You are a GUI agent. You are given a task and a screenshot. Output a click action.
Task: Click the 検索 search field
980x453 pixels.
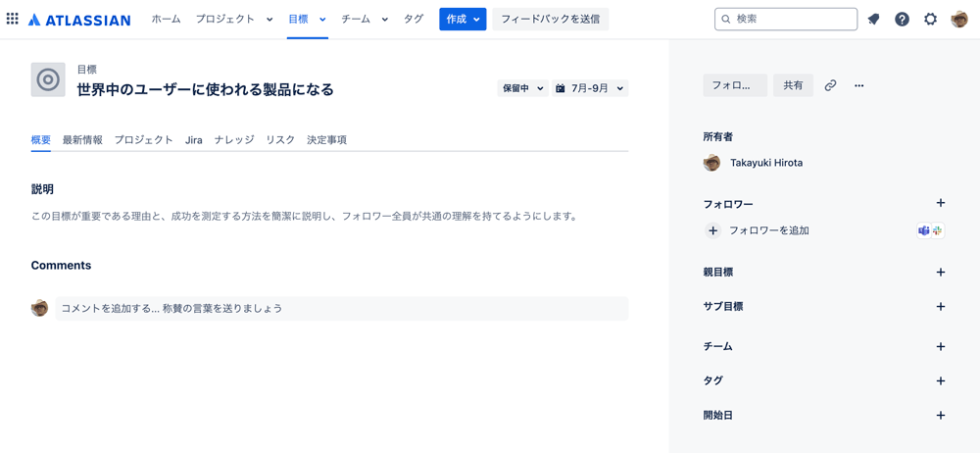tap(786, 19)
